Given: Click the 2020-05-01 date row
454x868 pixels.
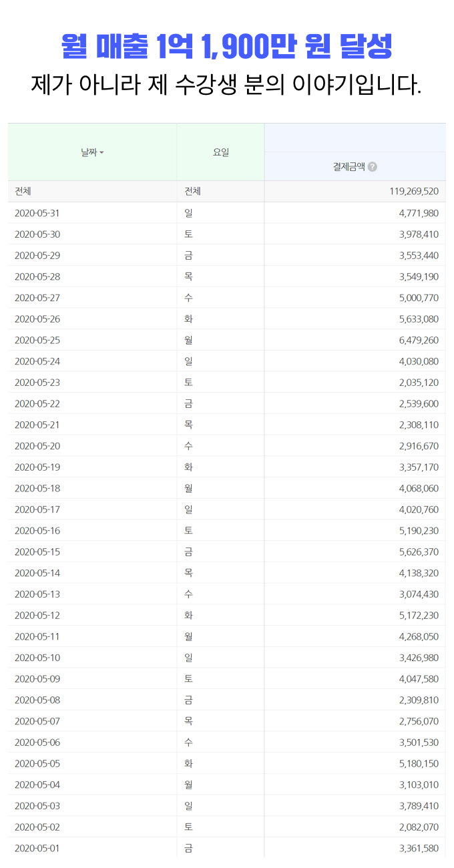Looking at the screenshot, I should point(227,848).
